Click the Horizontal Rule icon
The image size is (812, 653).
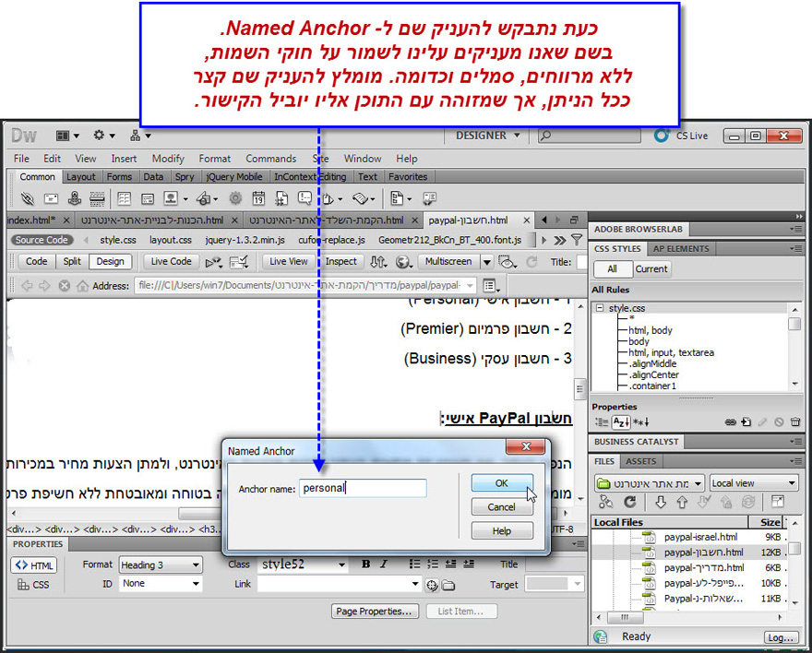click(97, 198)
